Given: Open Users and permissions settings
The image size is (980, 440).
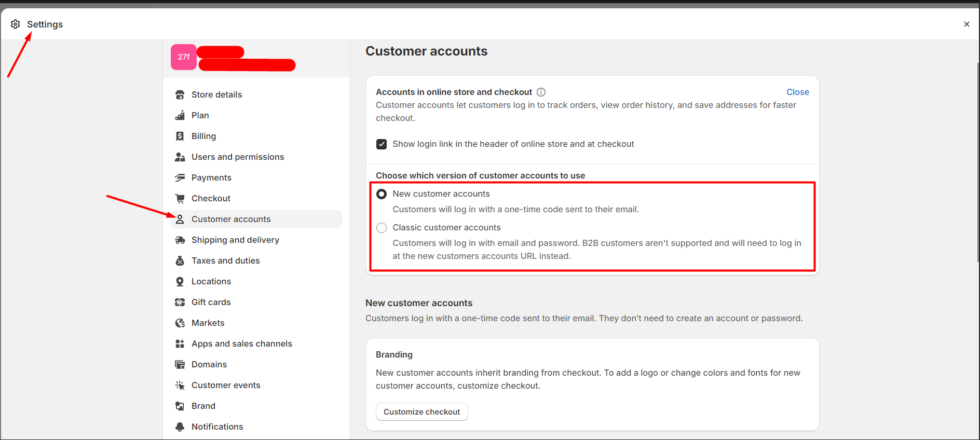Looking at the screenshot, I should tap(238, 157).
